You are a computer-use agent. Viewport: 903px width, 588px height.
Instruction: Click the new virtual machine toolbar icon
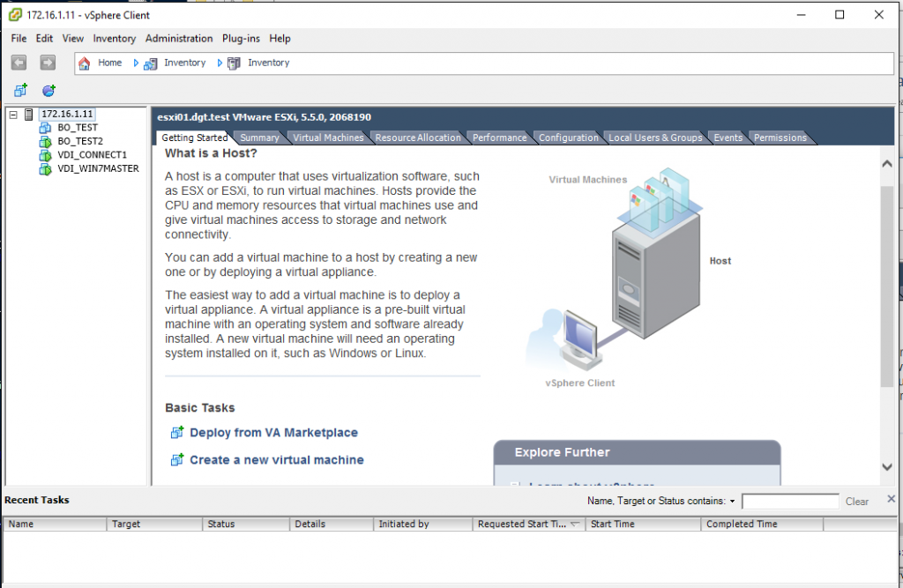(x=21, y=90)
